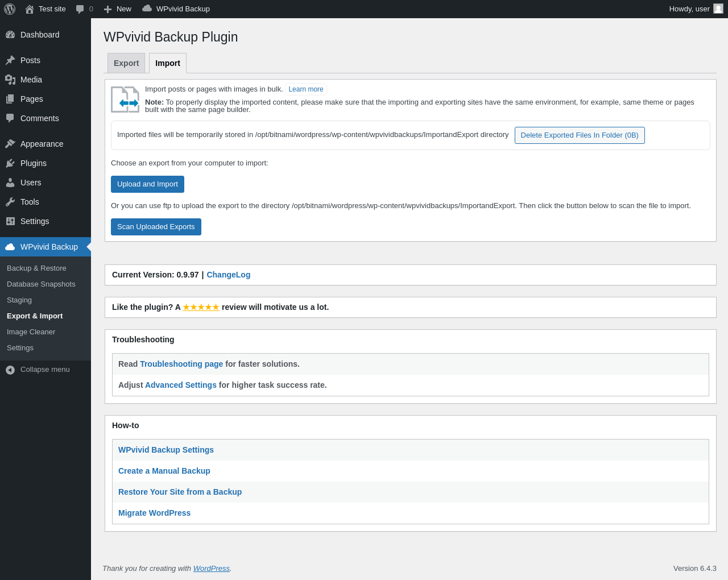The height and width of the screenshot is (580, 728).
Task: Click the five-star review link
Action: tap(201, 307)
